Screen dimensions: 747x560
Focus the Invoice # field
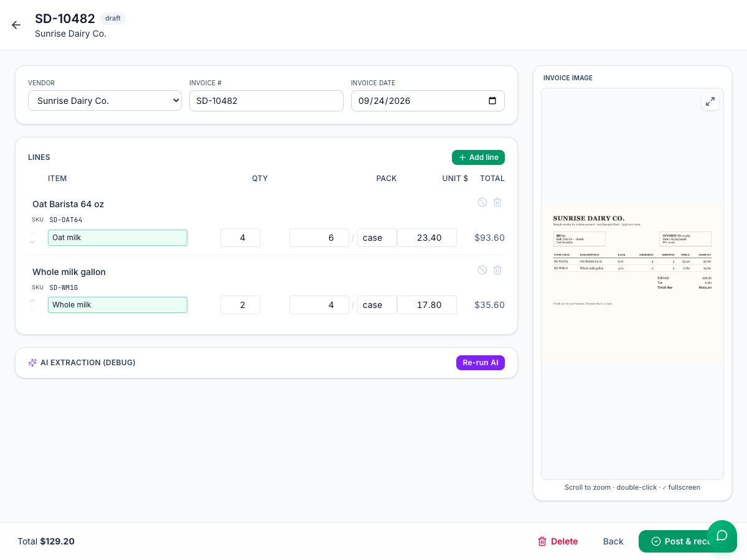(x=266, y=101)
